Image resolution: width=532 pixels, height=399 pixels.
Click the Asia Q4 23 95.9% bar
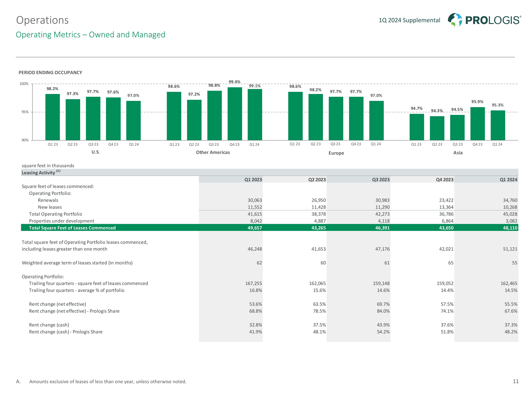(x=477, y=123)
